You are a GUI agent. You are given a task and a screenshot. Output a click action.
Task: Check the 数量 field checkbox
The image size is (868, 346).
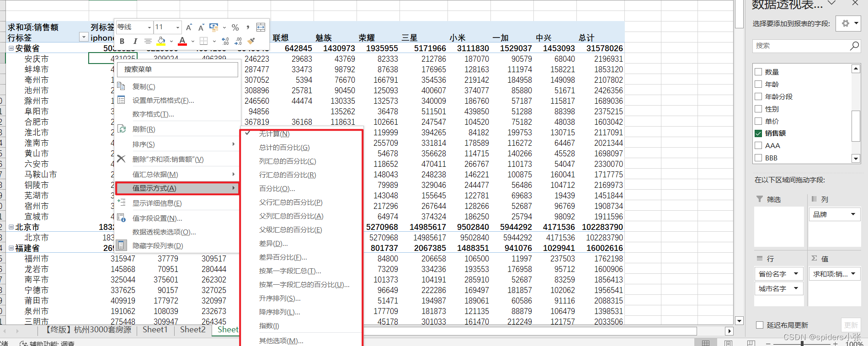click(x=758, y=72)
